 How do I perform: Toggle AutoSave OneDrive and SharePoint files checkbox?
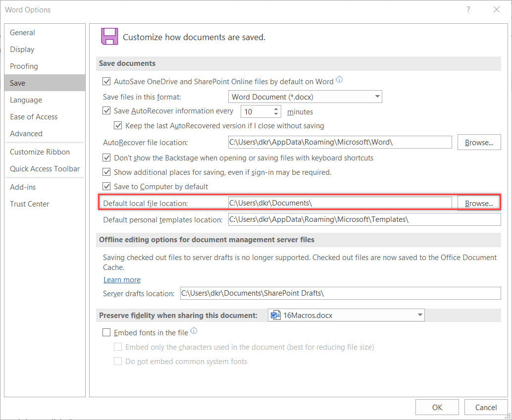click(x=106, y=81)
